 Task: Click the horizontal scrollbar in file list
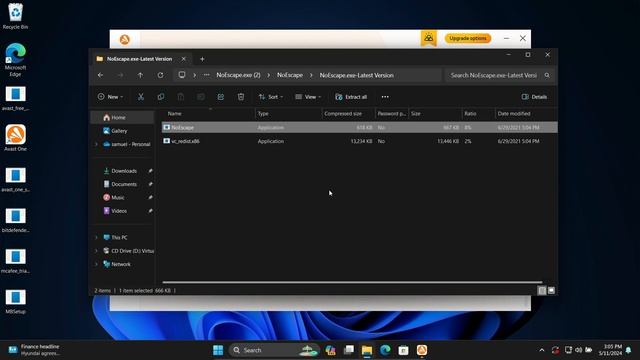tap(352, 282)
